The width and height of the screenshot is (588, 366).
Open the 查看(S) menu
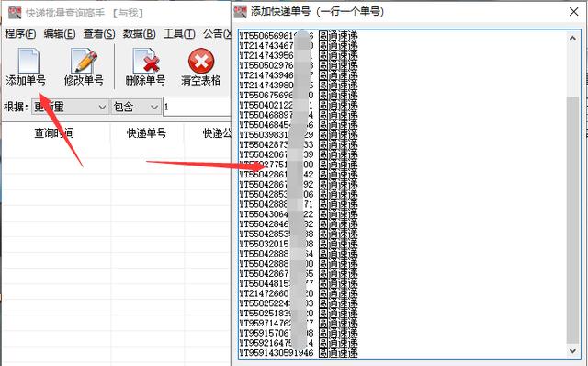click(99, 34)
